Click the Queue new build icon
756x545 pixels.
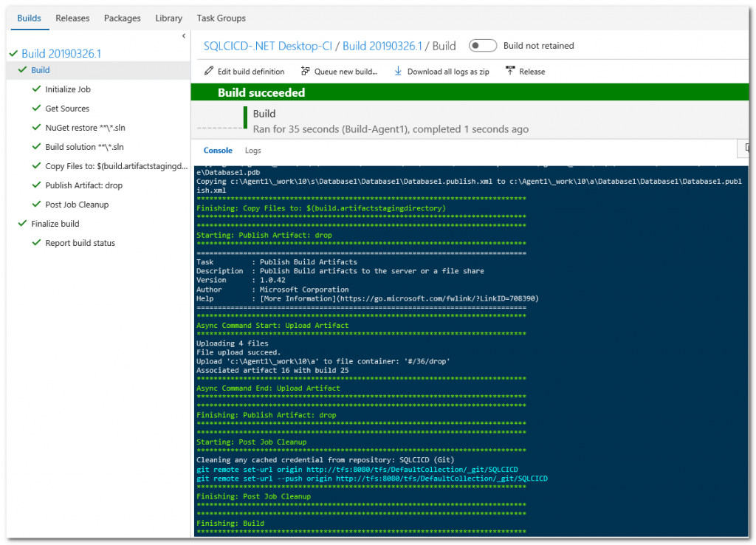click(305, 71)
